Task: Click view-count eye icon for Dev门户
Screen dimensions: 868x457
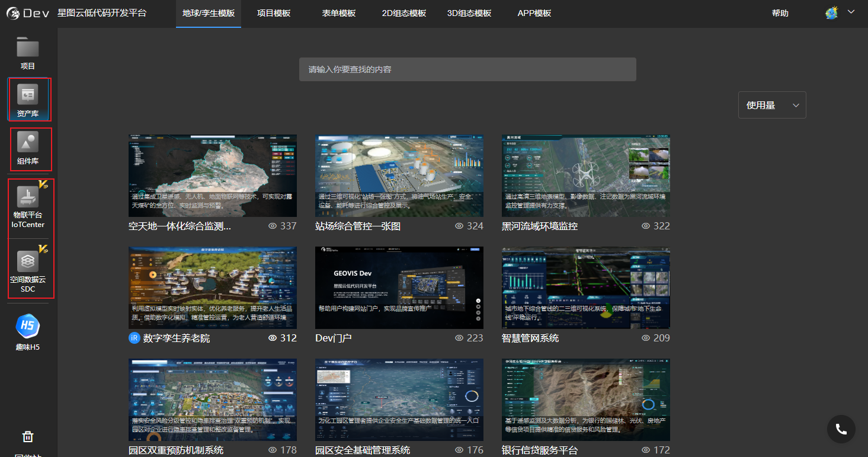Action: [x=459, y=338]
